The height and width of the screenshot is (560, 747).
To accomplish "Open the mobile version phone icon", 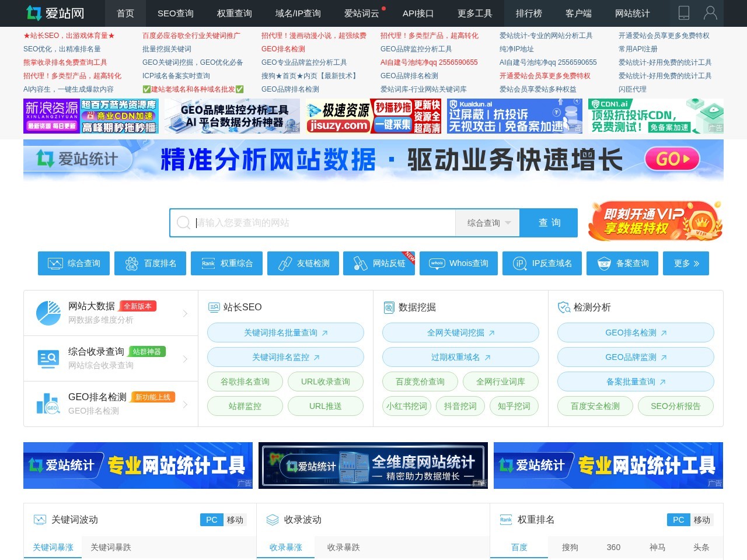I will 684,13.
